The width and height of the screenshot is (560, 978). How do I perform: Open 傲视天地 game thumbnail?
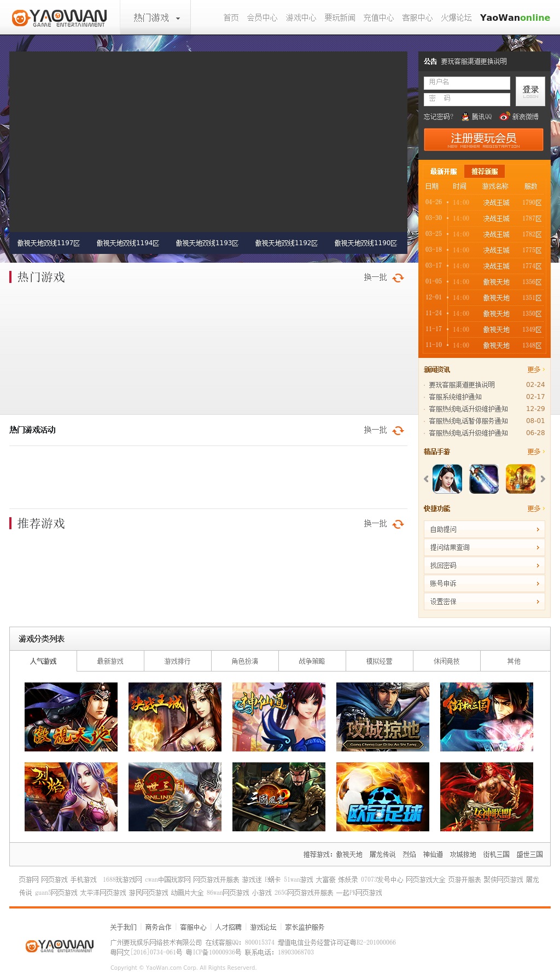point(71,717)
